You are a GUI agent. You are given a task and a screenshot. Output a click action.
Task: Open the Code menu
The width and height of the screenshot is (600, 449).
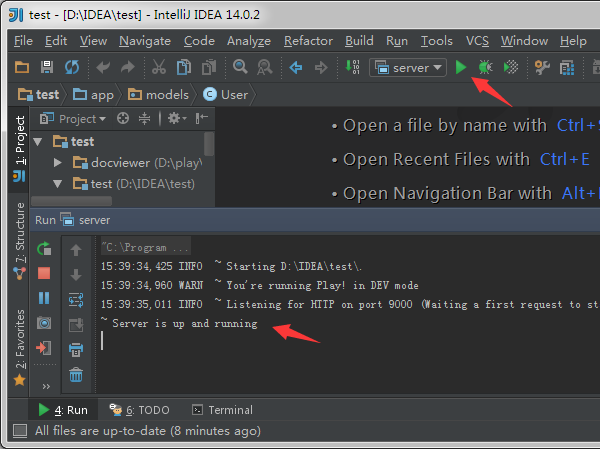click(199, 41)
